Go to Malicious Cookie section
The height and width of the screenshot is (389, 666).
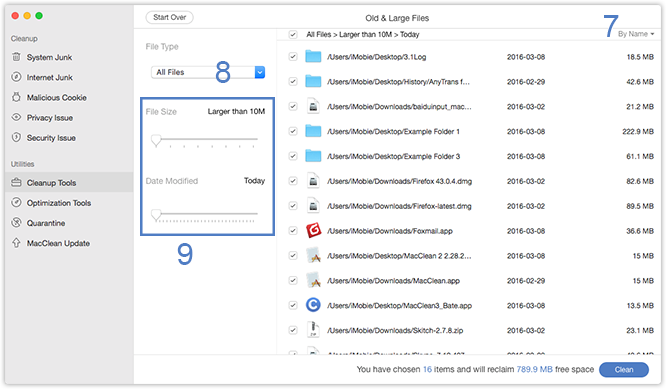pos(56,97)
